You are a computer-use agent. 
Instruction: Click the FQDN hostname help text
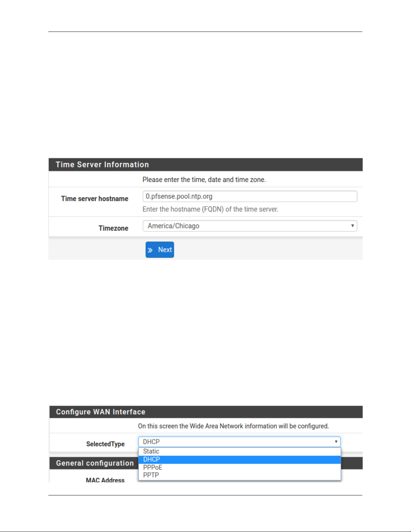(210, 209)
